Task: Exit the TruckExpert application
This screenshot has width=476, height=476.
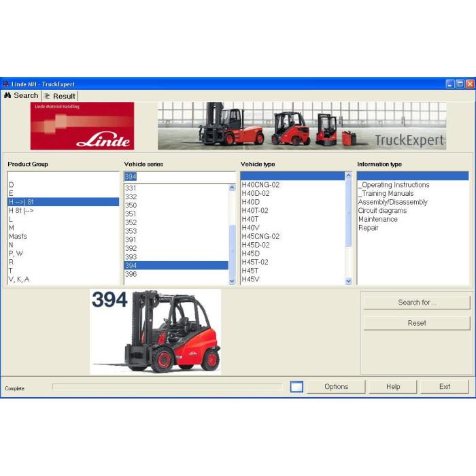Action: (444, 386)
